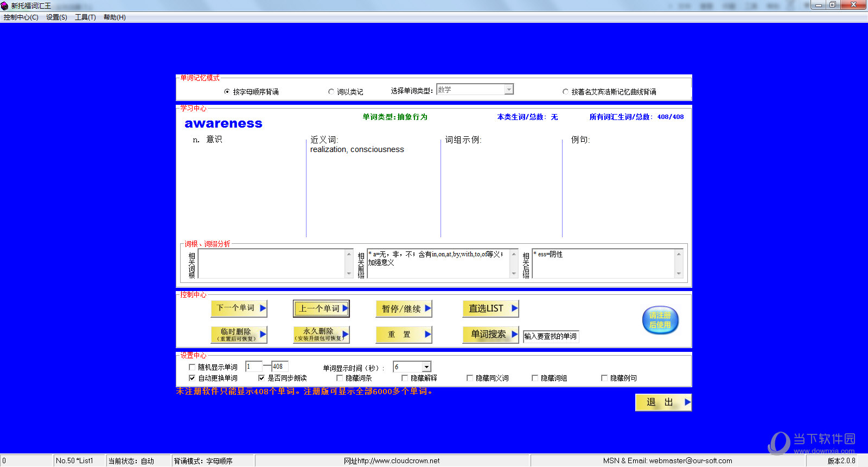
Task: Toggle 隐藏解释 checkbox
Action: click(x=405, y=378)
